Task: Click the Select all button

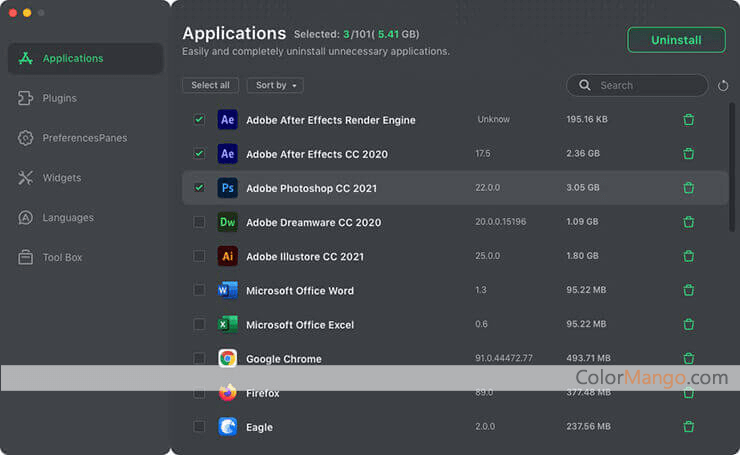Action: coord(210,86)
